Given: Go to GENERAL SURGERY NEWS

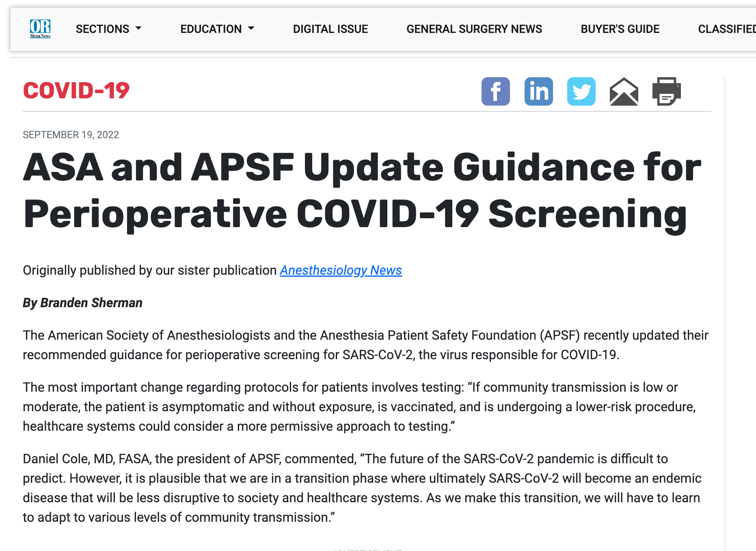Looking at the screenshot, I should pyautogui.click(x=474, y=29).
